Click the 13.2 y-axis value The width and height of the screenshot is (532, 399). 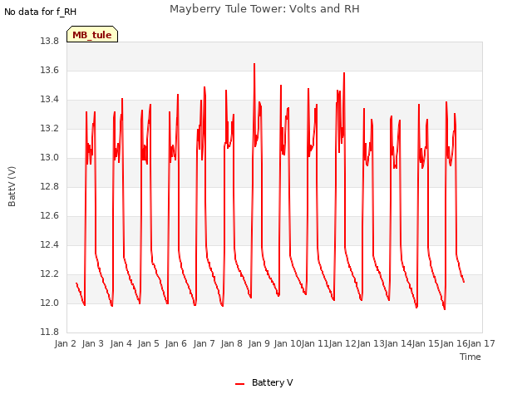coord(50,129)
